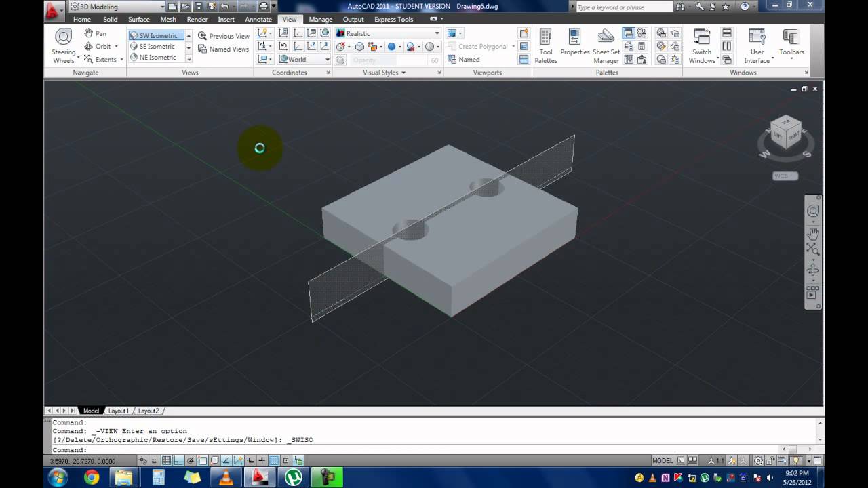Open VLC from the taskbar

click(226, 477)
